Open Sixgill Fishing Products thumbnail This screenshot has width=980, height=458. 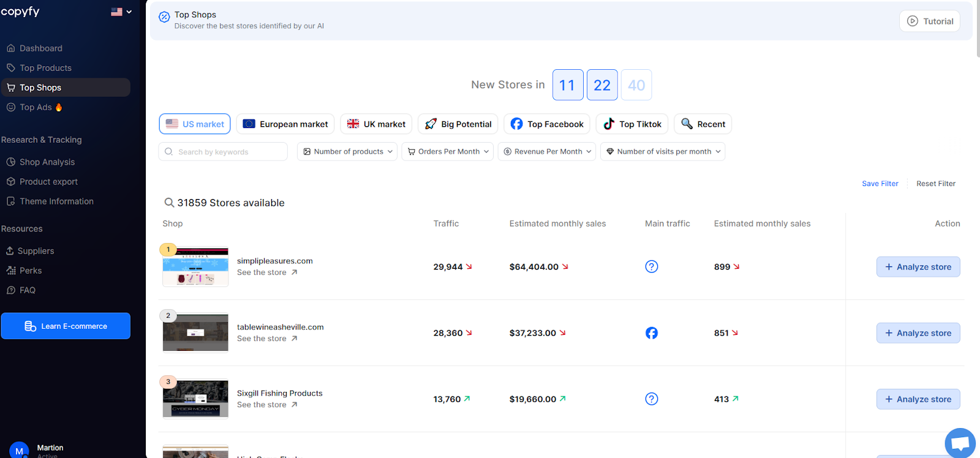tap(195, 399)
